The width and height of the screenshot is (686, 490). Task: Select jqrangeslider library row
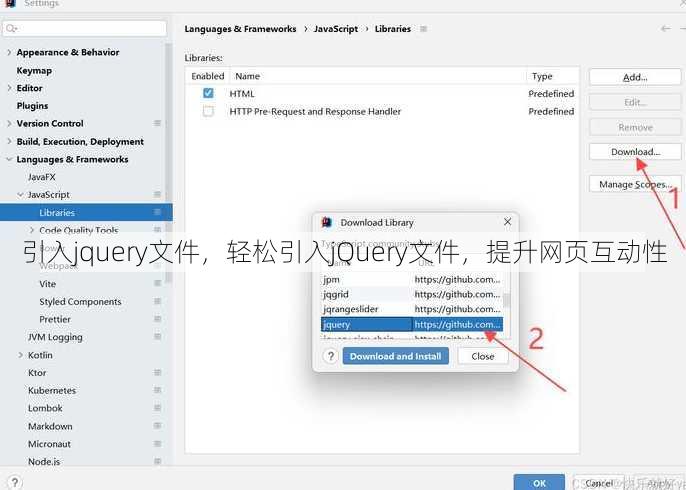[412, 309]
